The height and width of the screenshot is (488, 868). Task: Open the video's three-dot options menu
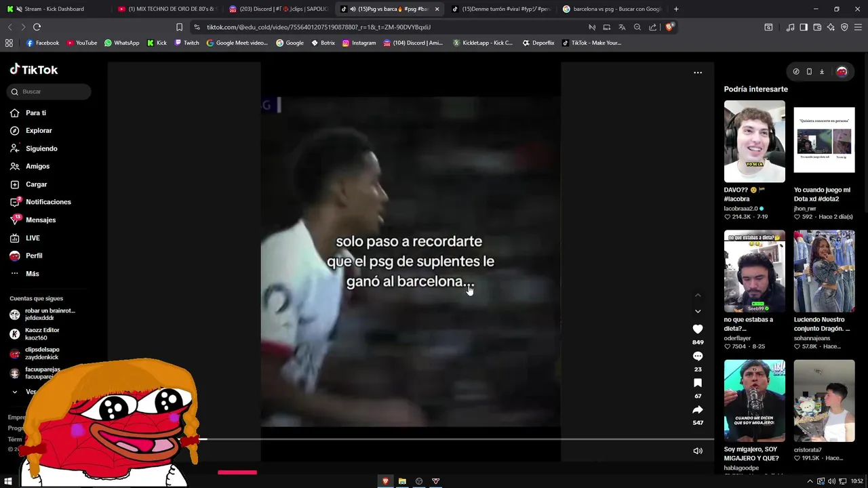(698, 73)
